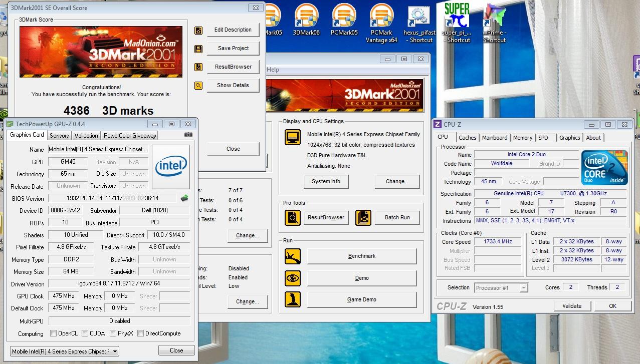640x364 pixels.
Task: Enable the CUDA checkbox in GPU-Z
Action: click(x=85, y=333)
